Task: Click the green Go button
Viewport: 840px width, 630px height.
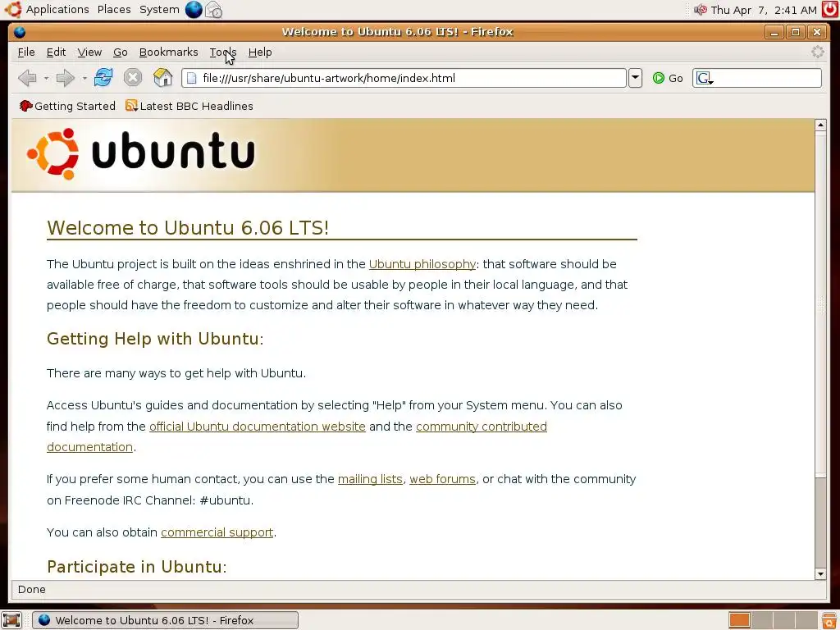Action: (x=668, y=78)
